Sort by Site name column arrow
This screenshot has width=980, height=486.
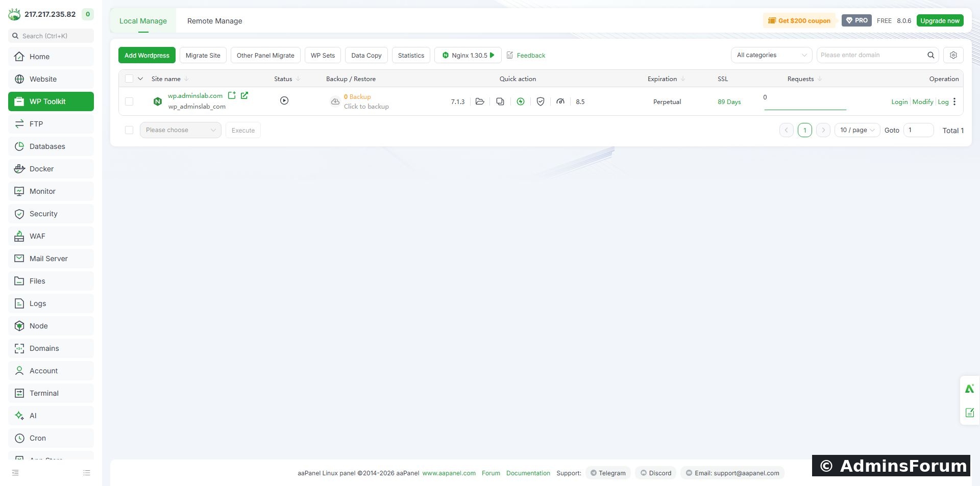point(186,79)
